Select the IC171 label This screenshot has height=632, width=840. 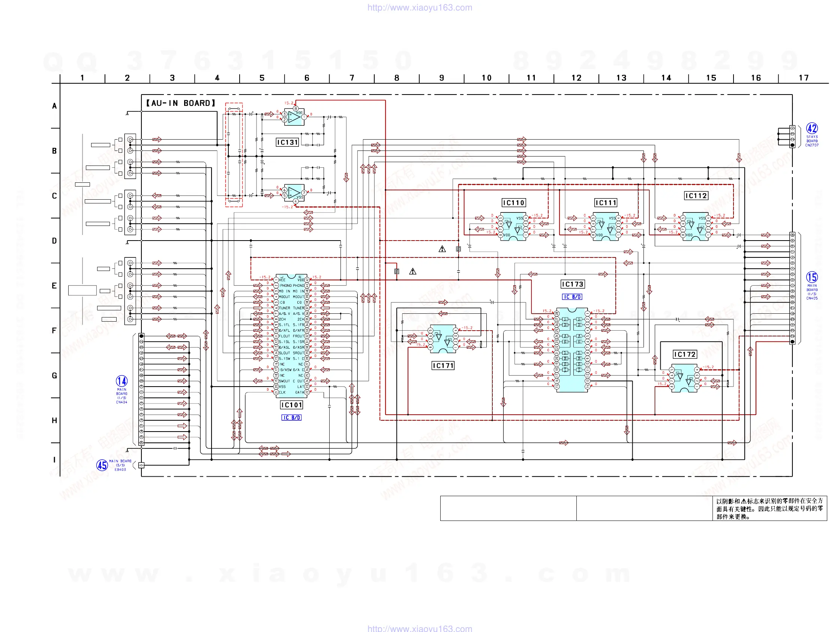click(443, 366)
